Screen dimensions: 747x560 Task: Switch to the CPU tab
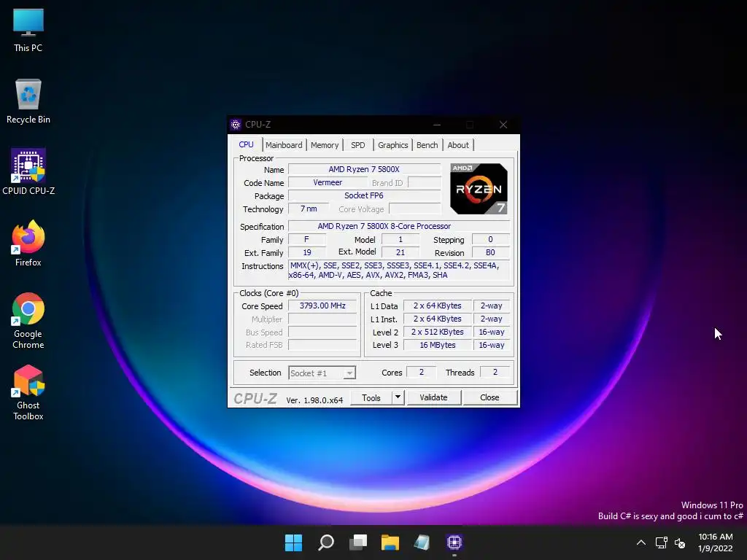(247, 145)
